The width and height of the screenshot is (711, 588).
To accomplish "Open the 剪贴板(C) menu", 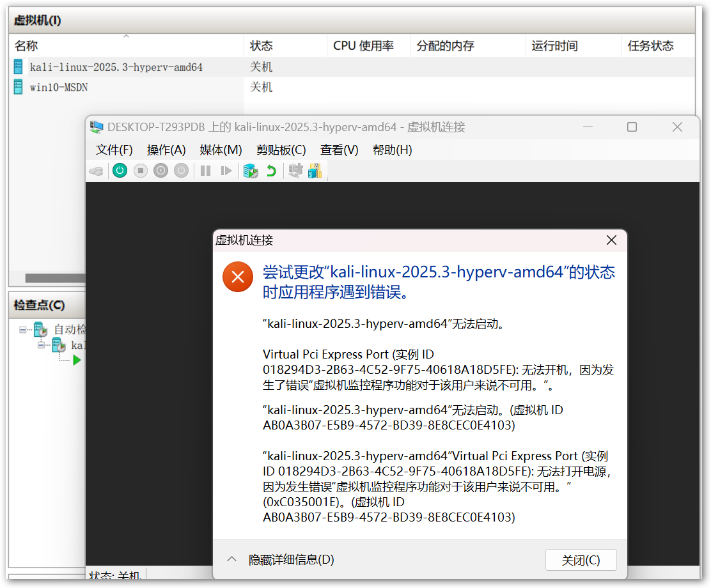I will 281,150.
